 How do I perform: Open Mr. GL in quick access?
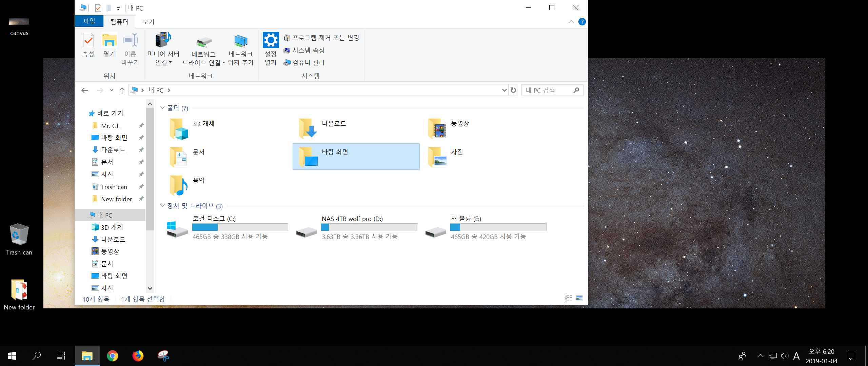(110, 126)
